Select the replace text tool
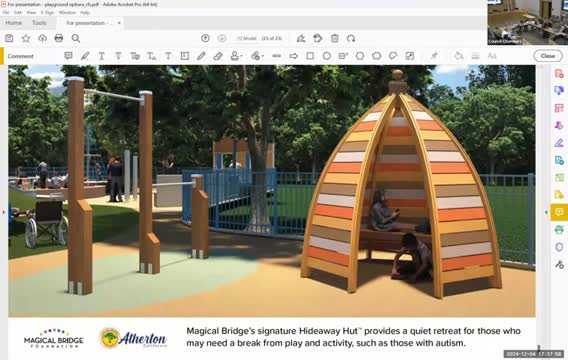 (135, 56)
